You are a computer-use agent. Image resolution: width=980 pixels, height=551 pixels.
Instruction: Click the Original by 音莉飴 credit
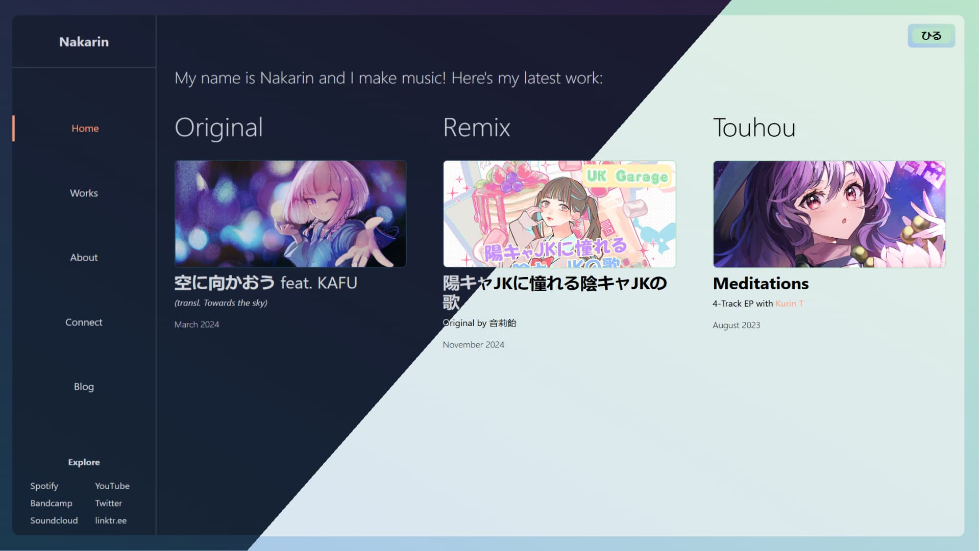coord(479,323)
